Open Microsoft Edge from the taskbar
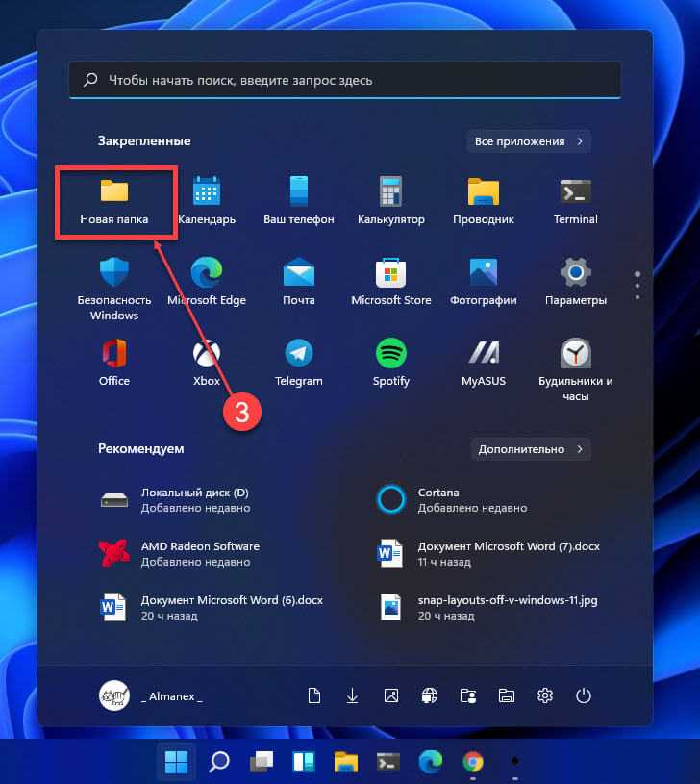This screenshot has height=784, width=700. [x=430, y=762]
